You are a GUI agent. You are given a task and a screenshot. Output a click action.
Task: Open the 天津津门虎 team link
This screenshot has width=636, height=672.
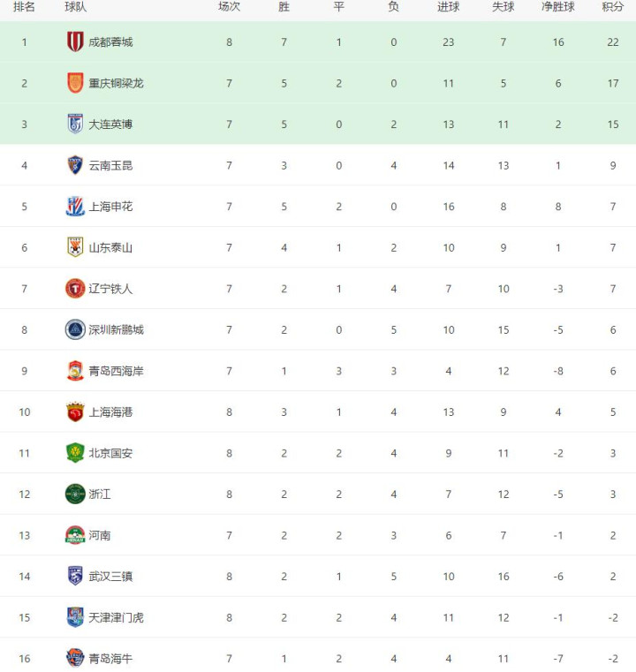click(x=116, y=617)
